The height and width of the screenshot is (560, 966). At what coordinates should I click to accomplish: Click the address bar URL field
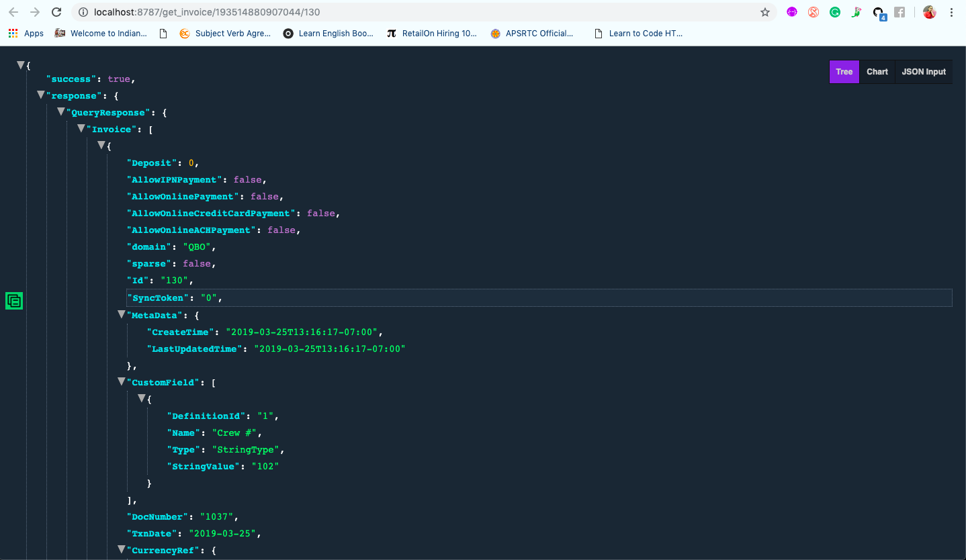point(423,12)
